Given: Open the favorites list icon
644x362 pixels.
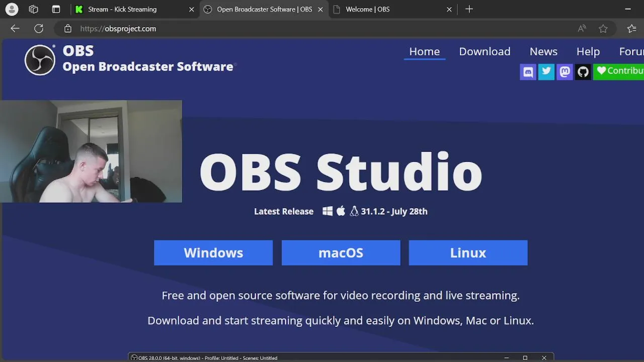Looking at the screenshot, I should coord(632,29).
